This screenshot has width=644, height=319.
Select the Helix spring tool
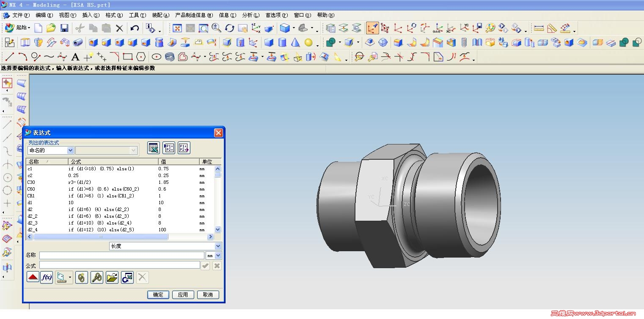click(x=170, y=57)
